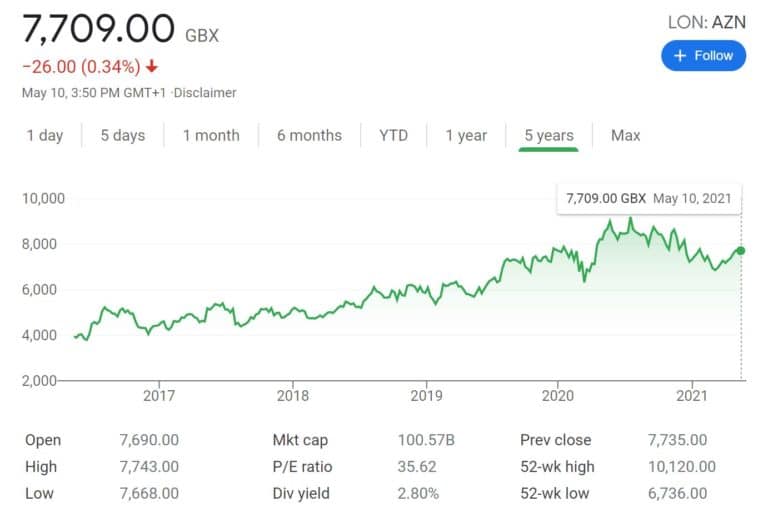Click the 52-wk high value 10,120.00

(682, 467)
